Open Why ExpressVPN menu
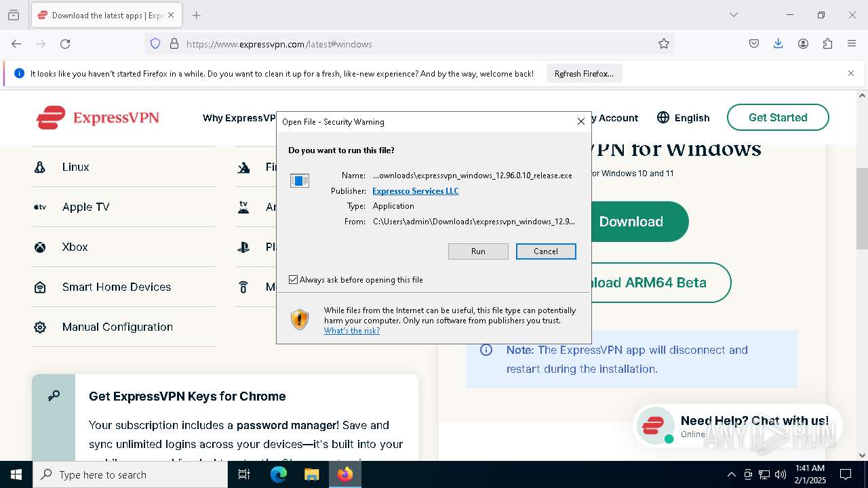Image resolution: width=868 pixels, height=488 pixels. (x=239, y=118)
